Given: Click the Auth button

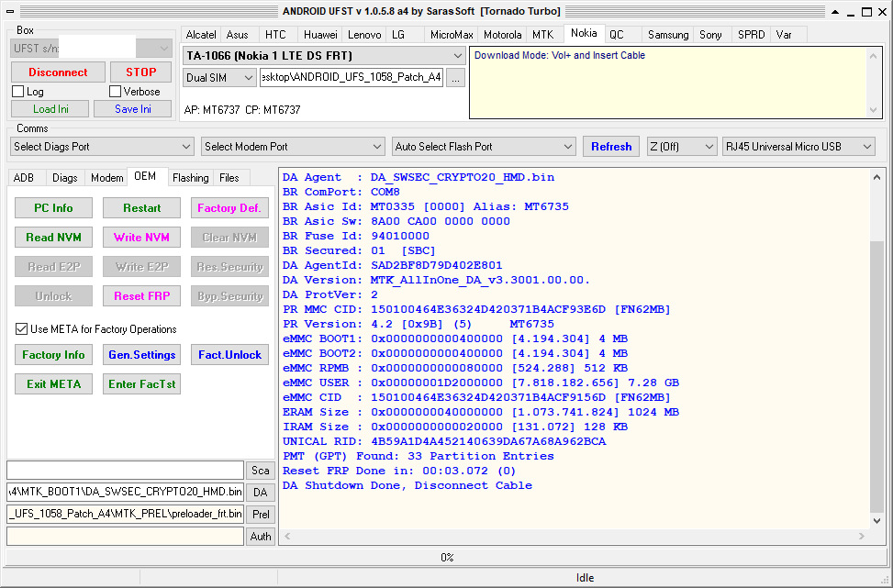Looking at the screenshot, I should click(x=261, y=537).
